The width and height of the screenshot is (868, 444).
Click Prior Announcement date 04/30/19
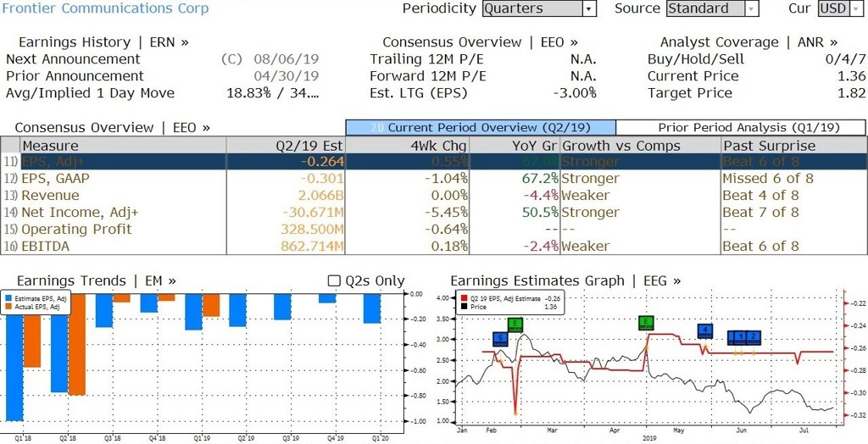coord(287,76)
